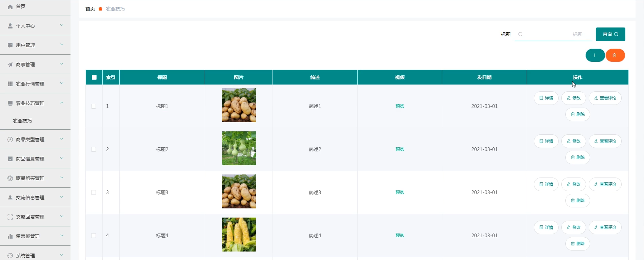Check the row 2 标题2 checkbox
Screen dimensions: 644x260
point(94,149)
